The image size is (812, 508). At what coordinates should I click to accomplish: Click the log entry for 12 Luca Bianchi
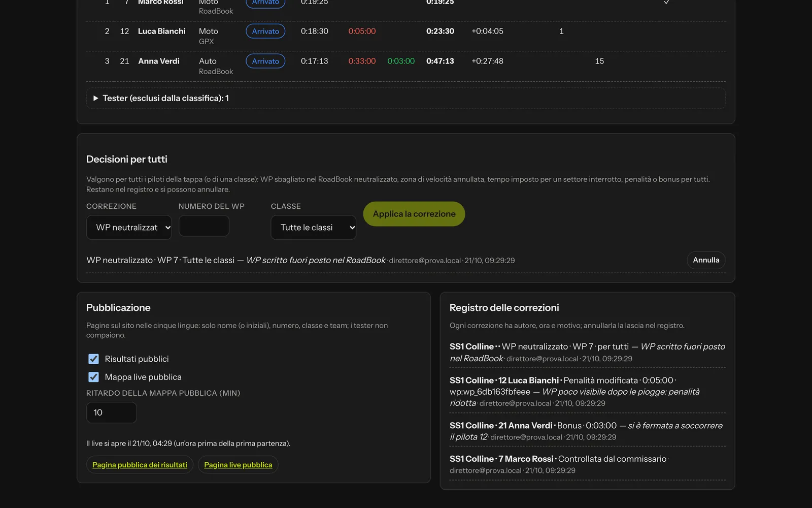click(587, 391)
